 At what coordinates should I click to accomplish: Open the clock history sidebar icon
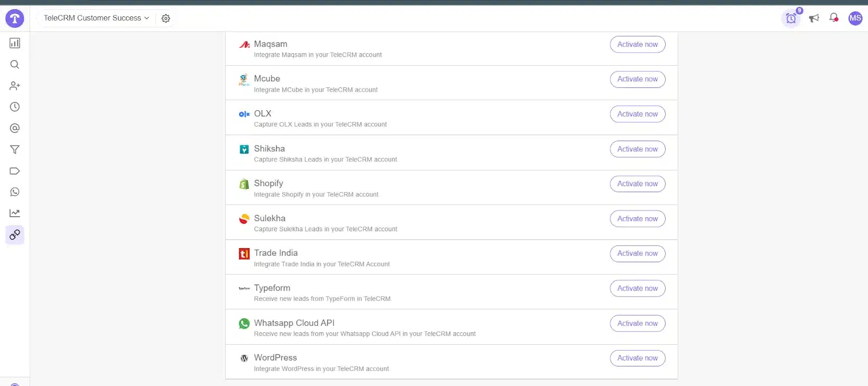point(15,107)
